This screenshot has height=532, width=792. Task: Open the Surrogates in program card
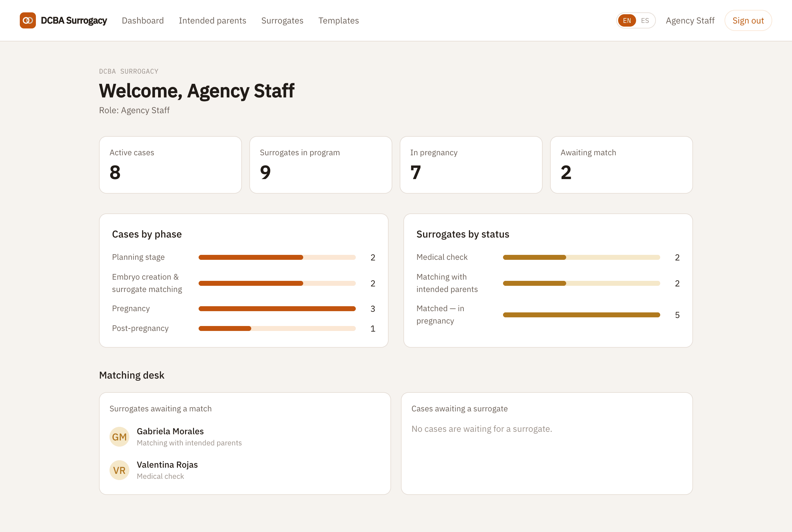321,165
